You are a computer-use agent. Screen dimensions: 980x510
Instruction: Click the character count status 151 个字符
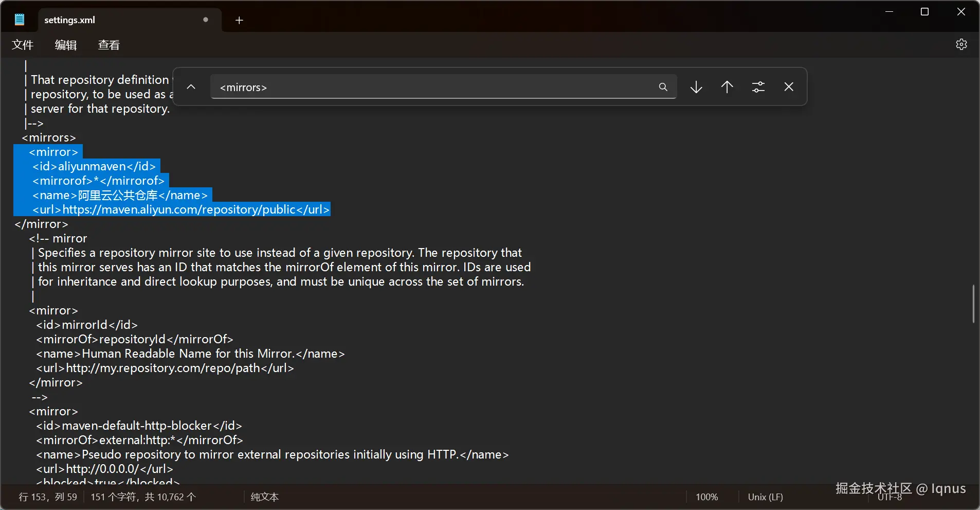[143, 497]
